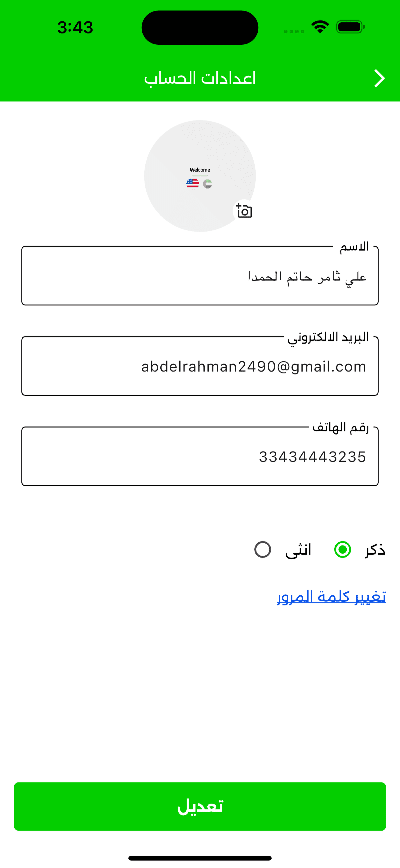Click the Wi-Fi status icon
Image resolution: width=400 pixels, height=868 pixels.
tap(320, 27)
